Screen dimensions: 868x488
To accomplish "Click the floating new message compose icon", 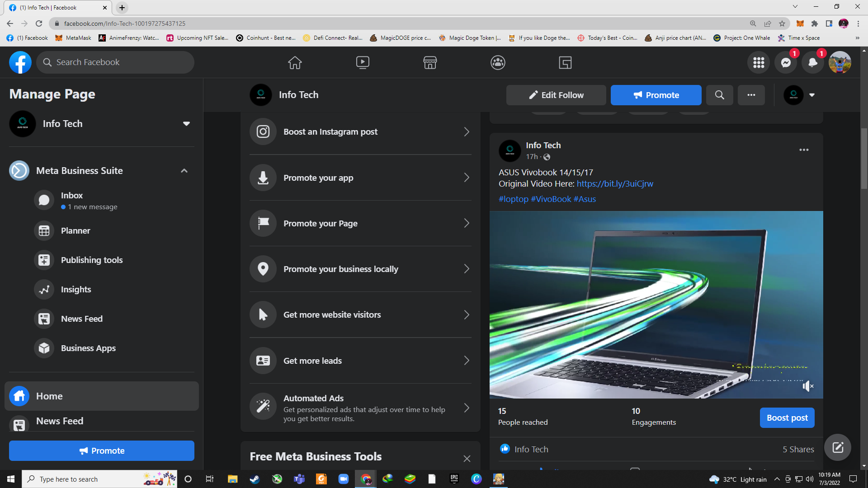I will click(838, 447).
